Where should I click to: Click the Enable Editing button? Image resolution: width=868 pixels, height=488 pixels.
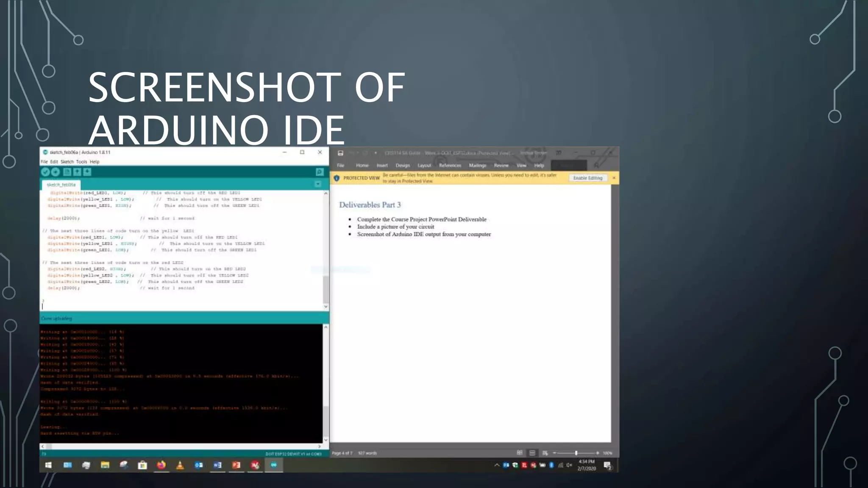click(x=587, y=178)
